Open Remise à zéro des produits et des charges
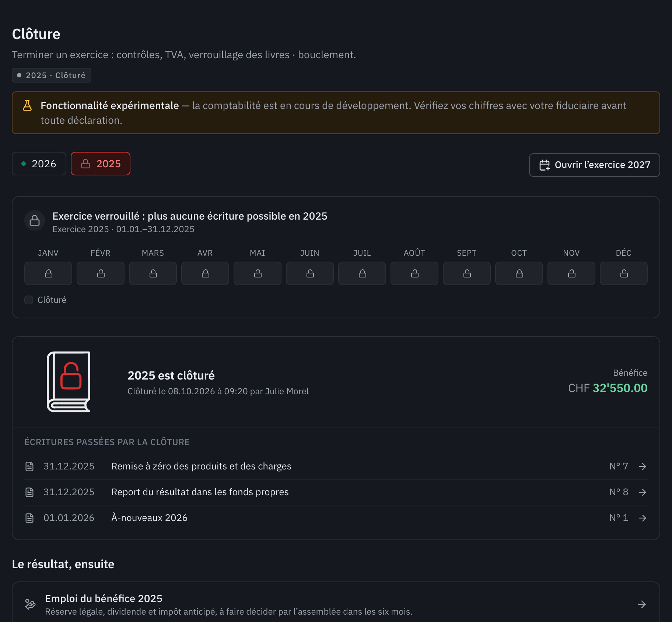Screen dimensions: 672x622 click(x=336, y=466)
